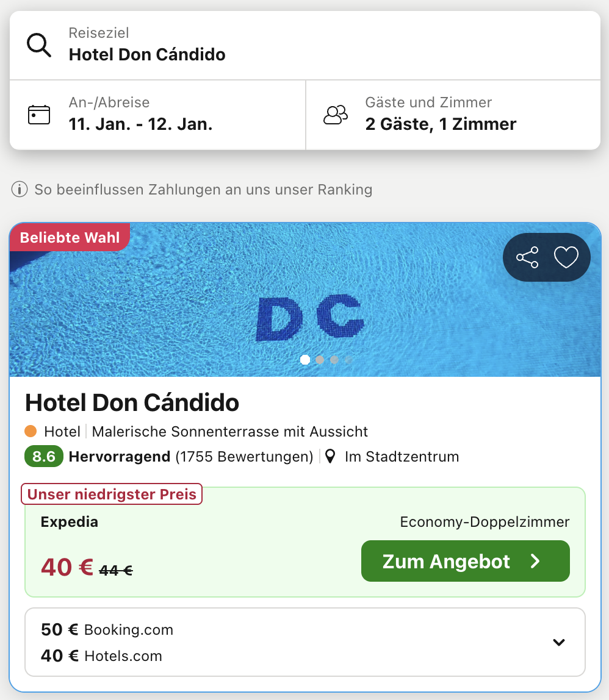Click the Zum Angebot button
This screenshot has height=700, width=609.
click(465, 561)
